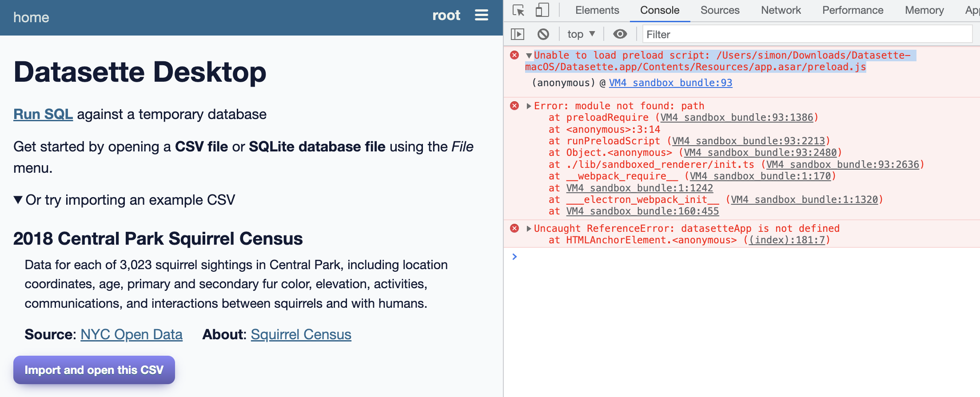Click the 2018 Central Park Squirrel Census heading
Image resolution: width=980 pixels, height=397 pixels.
(158, 239)
